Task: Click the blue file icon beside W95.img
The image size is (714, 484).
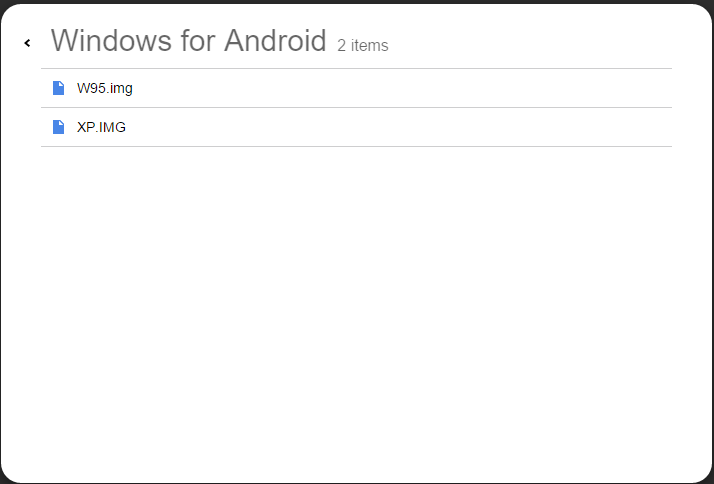Action: [58, 88]
